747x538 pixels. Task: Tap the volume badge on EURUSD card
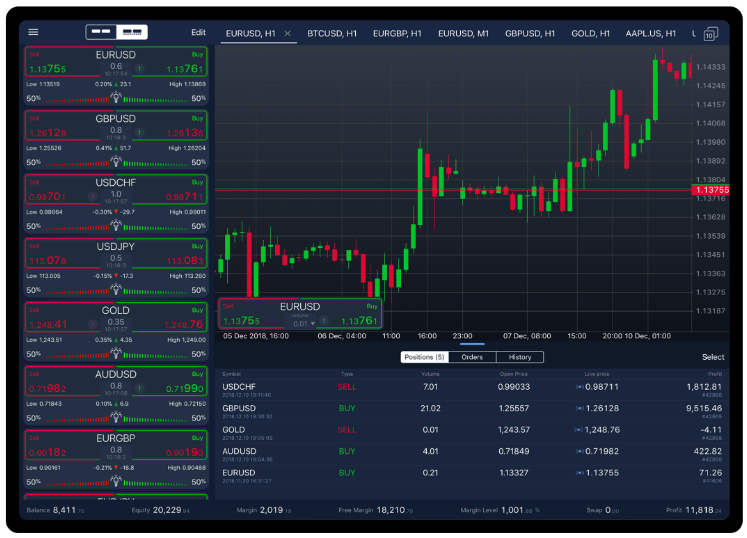[x=139, y=69]
